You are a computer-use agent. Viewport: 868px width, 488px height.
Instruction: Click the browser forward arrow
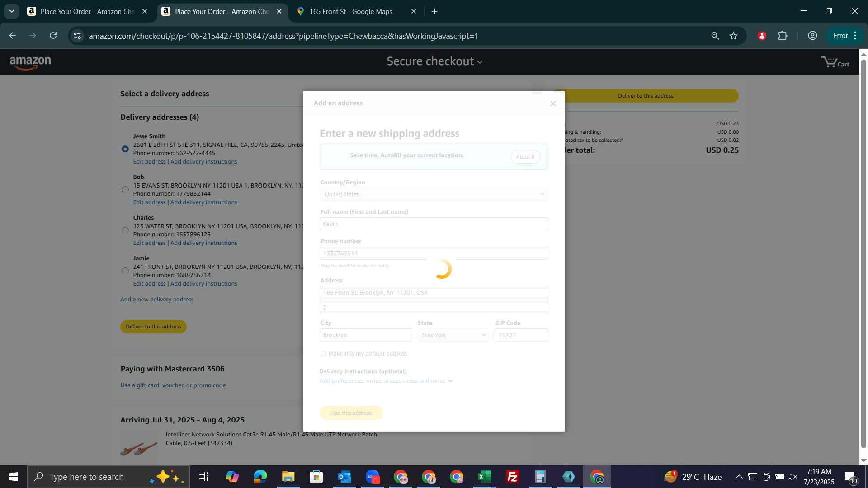point(33,36)
